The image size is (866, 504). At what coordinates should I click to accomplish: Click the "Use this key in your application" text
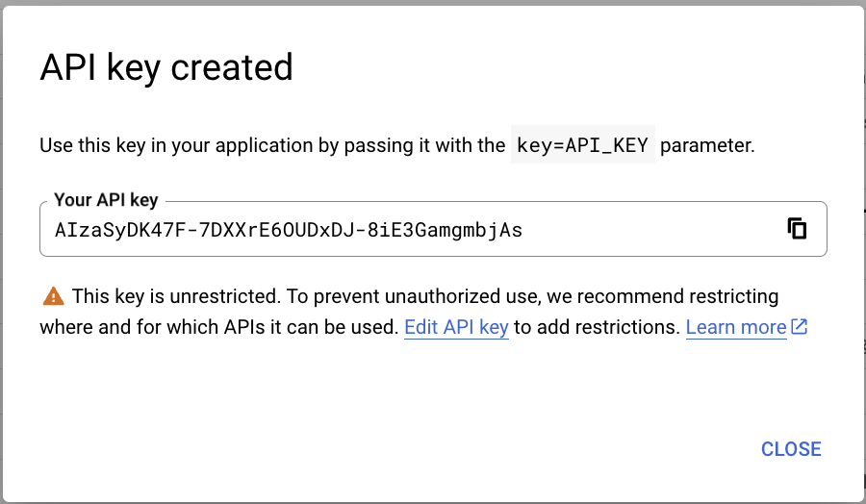point(176,146)
